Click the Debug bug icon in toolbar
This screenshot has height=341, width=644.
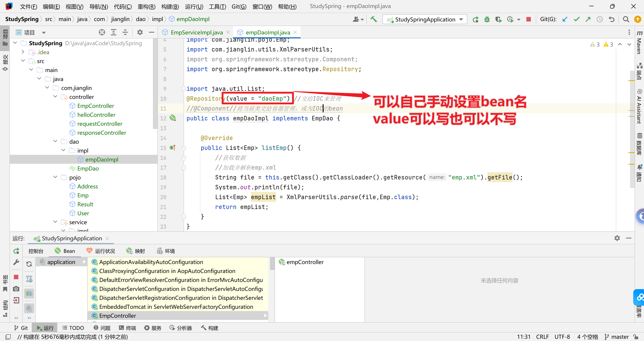[487, 19]
